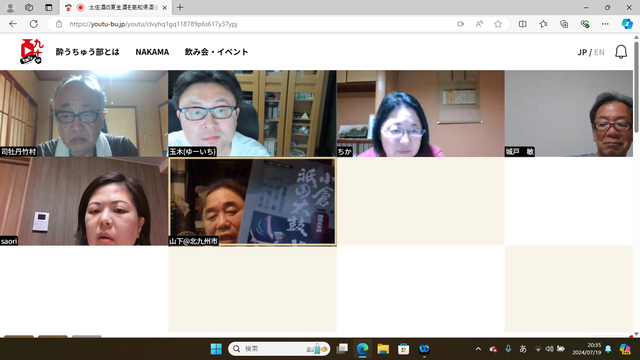Open the tab actions menu icon

pos(49,7)
